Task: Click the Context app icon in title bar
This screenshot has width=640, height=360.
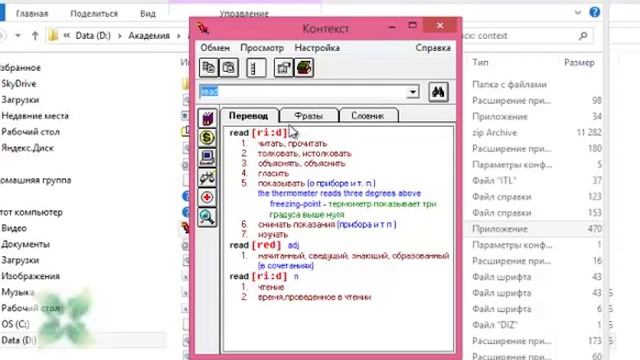Action: click(203, 28)
